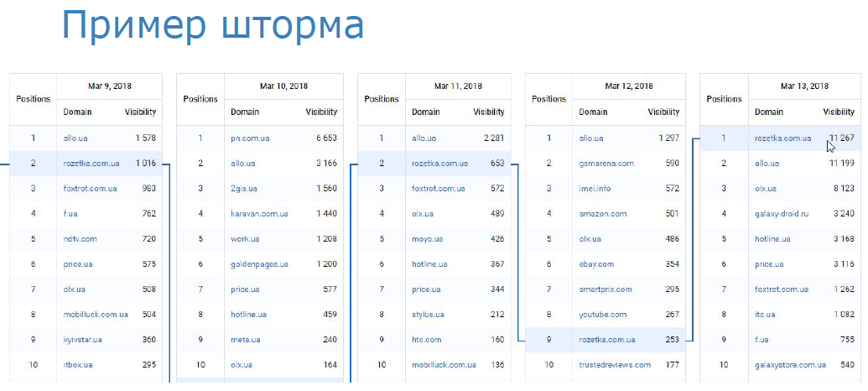Screen dimensions: 868x391
Task: Select visibility value 6 653 for pn.com.ua
Action: [326, 138]
